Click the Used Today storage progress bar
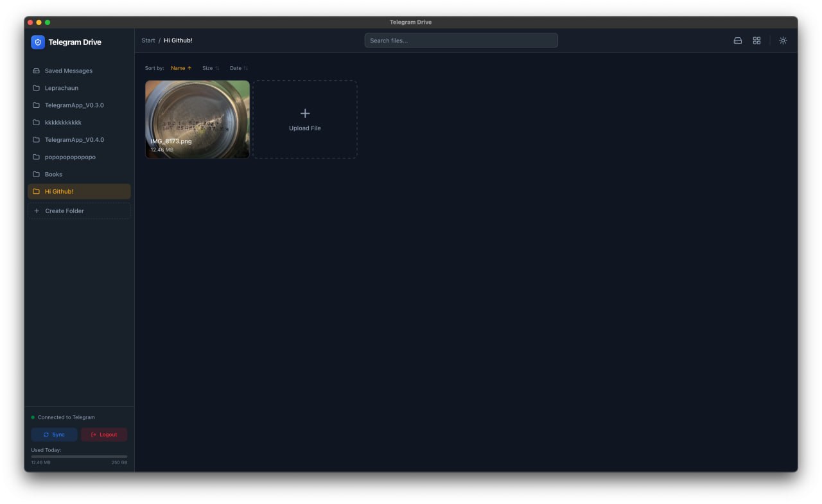The image size is (822, 504). tap(79, 456)
